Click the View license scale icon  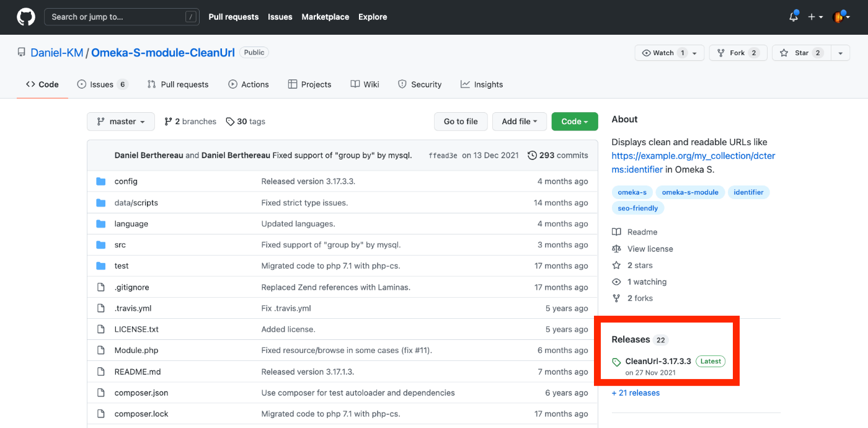(616, 249)
